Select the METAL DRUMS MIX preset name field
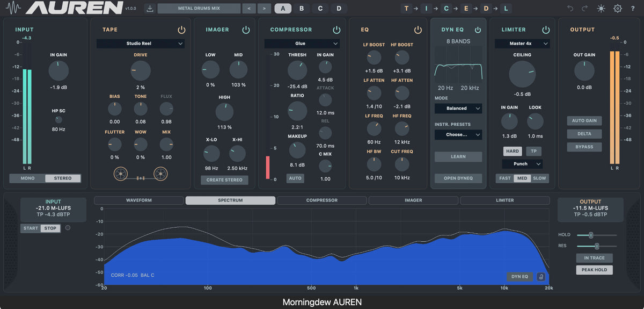 [199, 9]
